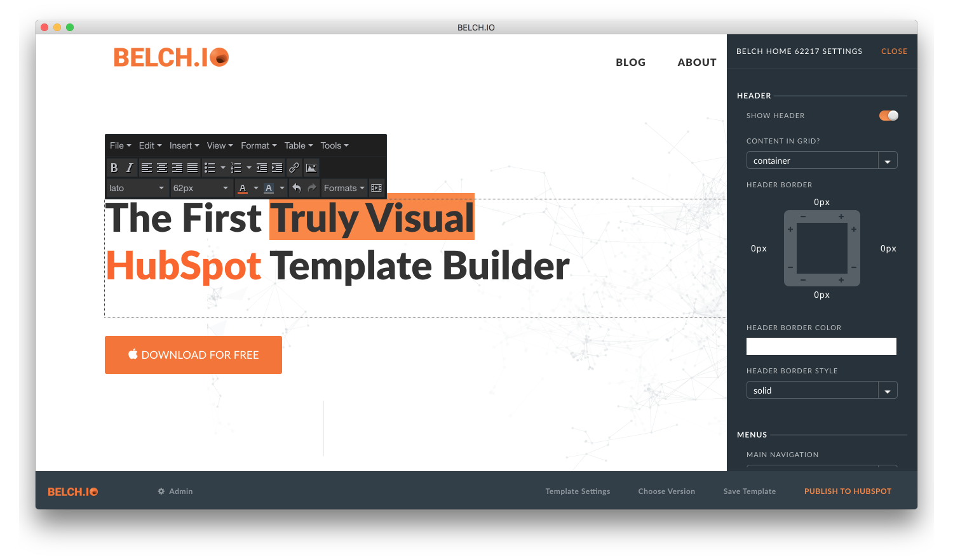Apply a bullet list
The height and width of the screenshot is (560, 953).
(x=210, y=168)
